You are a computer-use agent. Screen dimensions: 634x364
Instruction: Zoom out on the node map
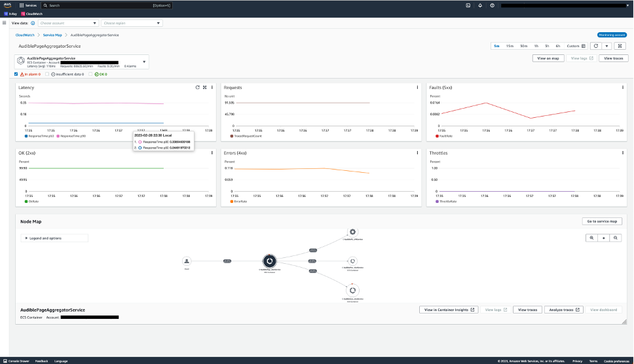(x=616, y=238)
